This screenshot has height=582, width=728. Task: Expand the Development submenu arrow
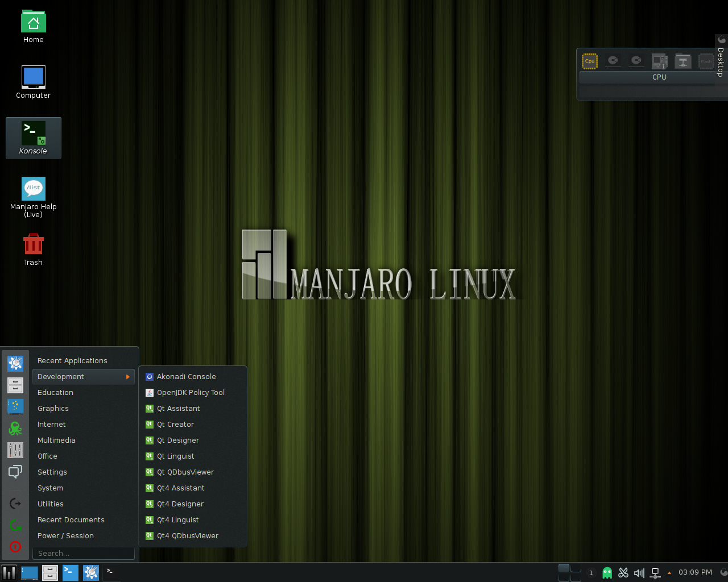point(129,376)
